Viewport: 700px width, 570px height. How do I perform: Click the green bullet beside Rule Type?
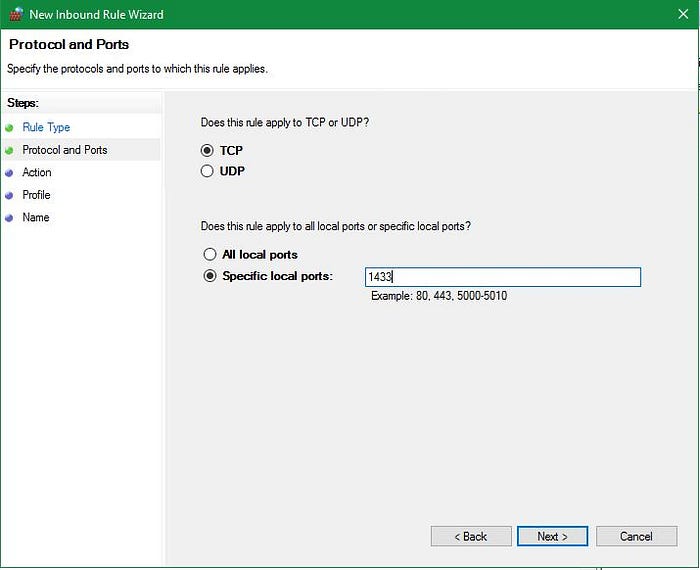(9, 128)
